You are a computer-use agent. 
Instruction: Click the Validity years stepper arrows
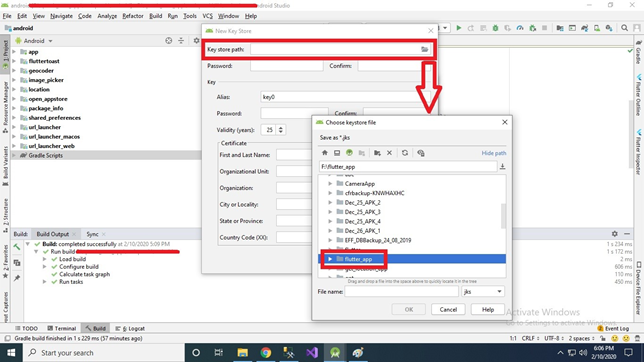pyautogui.click(x=281, y=130)
